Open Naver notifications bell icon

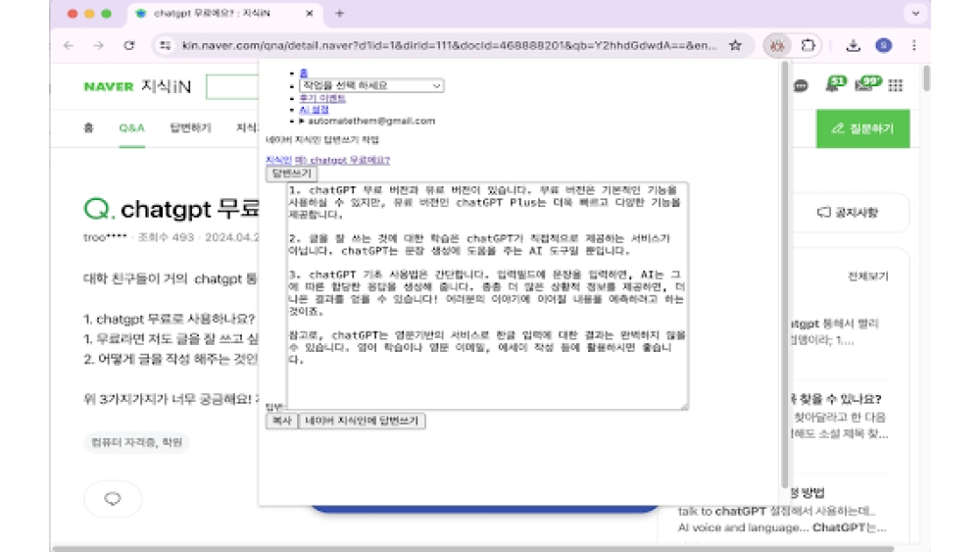(833, 85)
